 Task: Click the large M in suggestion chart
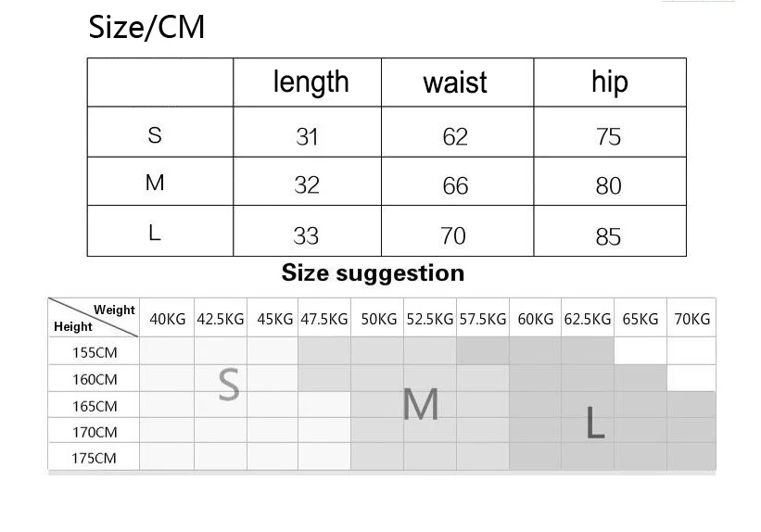point(421,404)
